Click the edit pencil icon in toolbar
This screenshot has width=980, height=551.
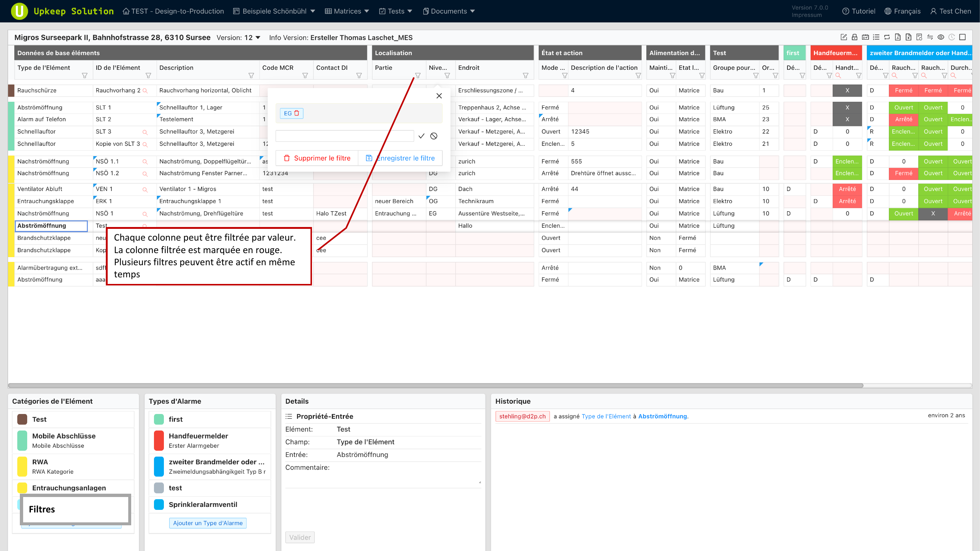click(x=843, y=37)
